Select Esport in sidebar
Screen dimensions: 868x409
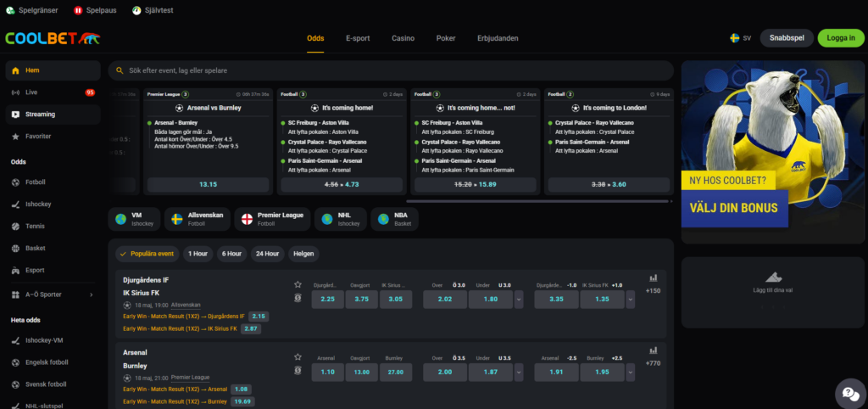coord(53,271)
